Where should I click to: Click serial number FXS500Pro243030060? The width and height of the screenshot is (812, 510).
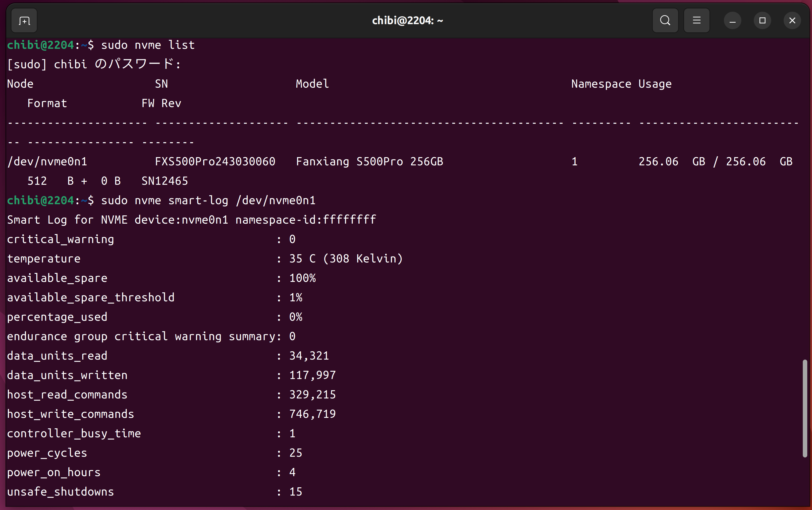[215, 162]
